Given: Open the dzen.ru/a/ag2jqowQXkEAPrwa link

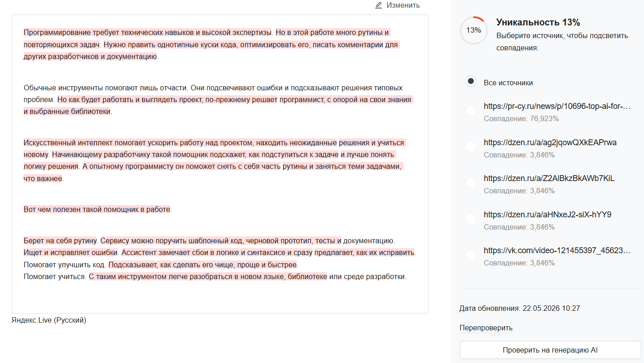Looking at the screenshot, I should pyautogui.click(x=550, y=142).
